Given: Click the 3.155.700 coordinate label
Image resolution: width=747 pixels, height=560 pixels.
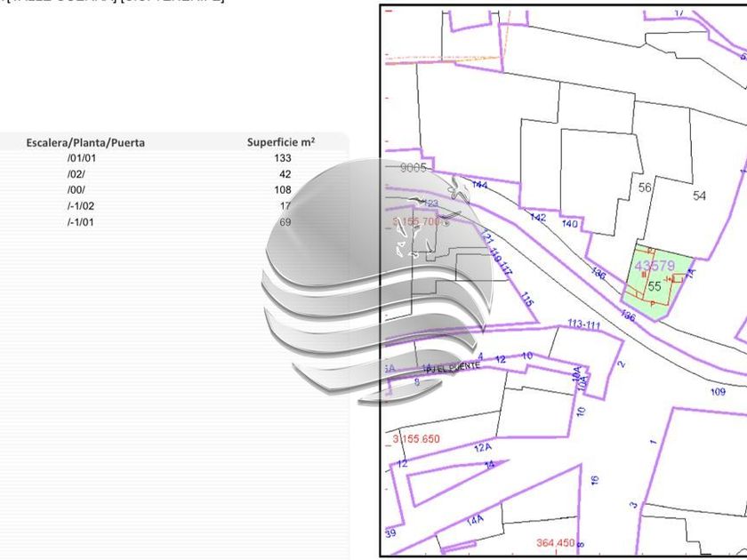Looking at the screenshot, I should click(416, 222).
